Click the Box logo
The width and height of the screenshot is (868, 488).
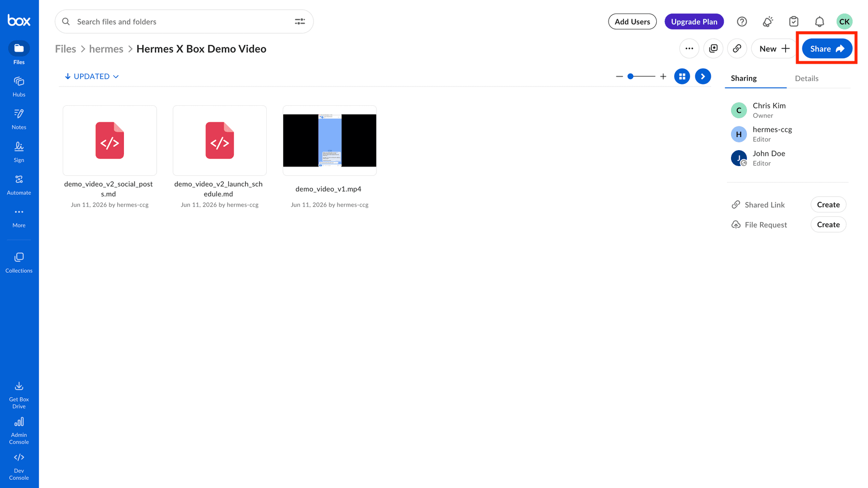click(19, 20)
